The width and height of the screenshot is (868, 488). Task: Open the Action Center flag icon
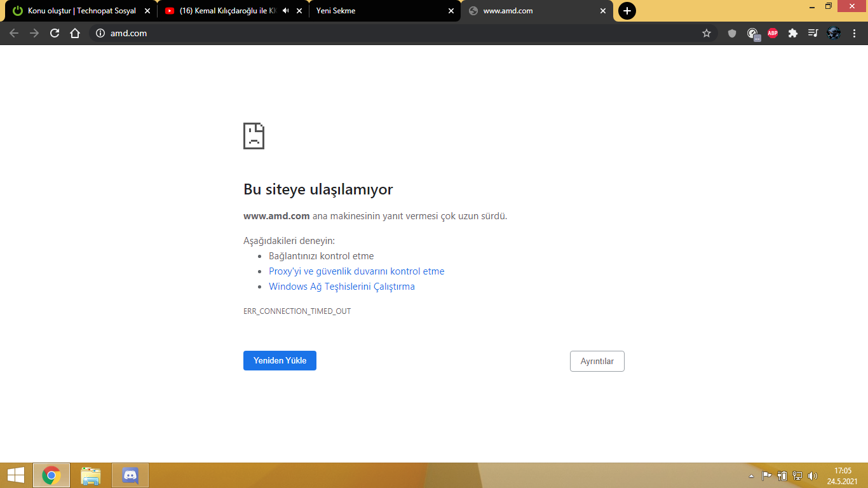(767, 475)
